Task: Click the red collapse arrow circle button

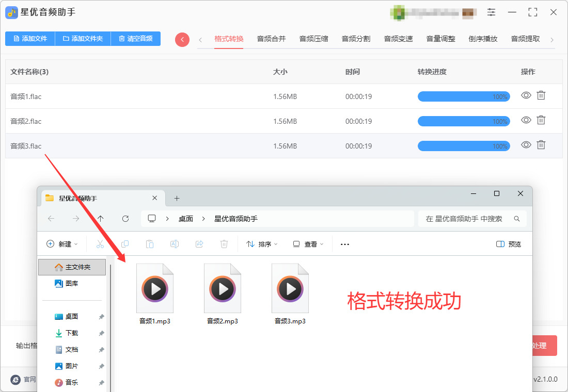Action: [x=182, y=39]
